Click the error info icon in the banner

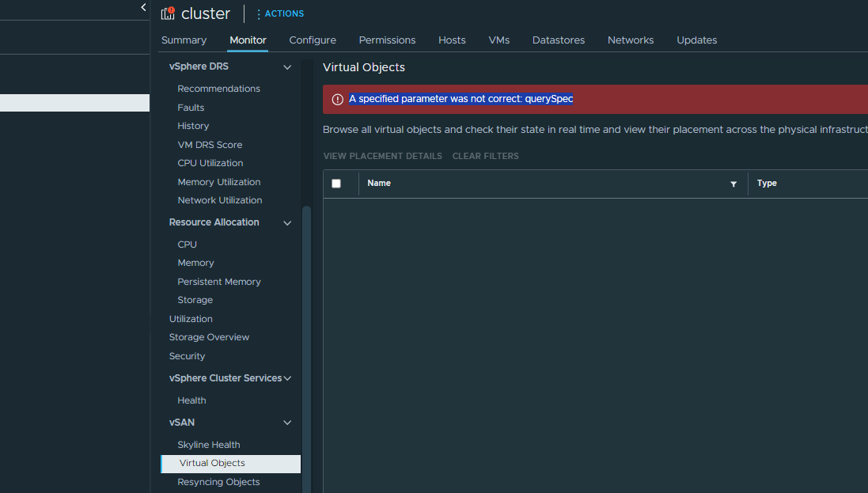(337, 99)
